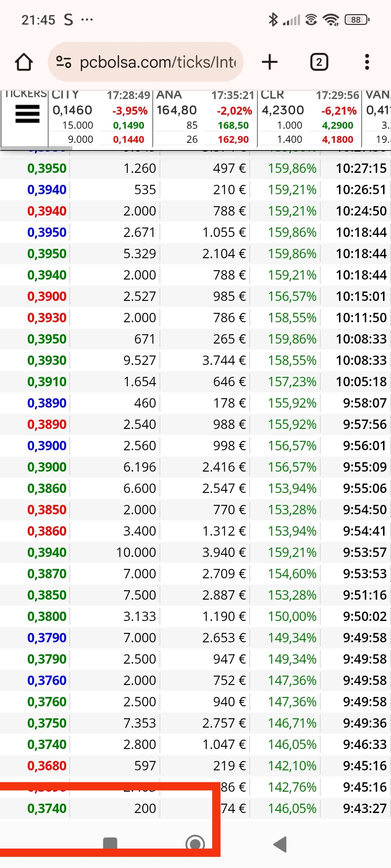Tap the 10.000 volume cell
Image resolution: width=391 pixels, height=868 pixels.
[x=136, y=552]
